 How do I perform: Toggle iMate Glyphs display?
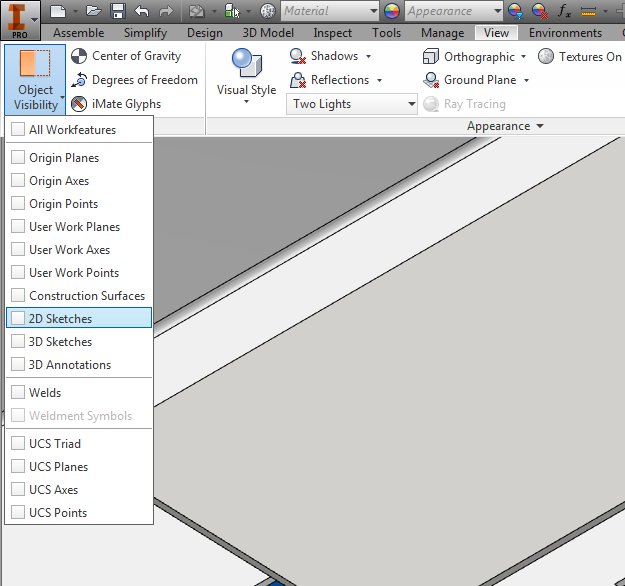116,104
